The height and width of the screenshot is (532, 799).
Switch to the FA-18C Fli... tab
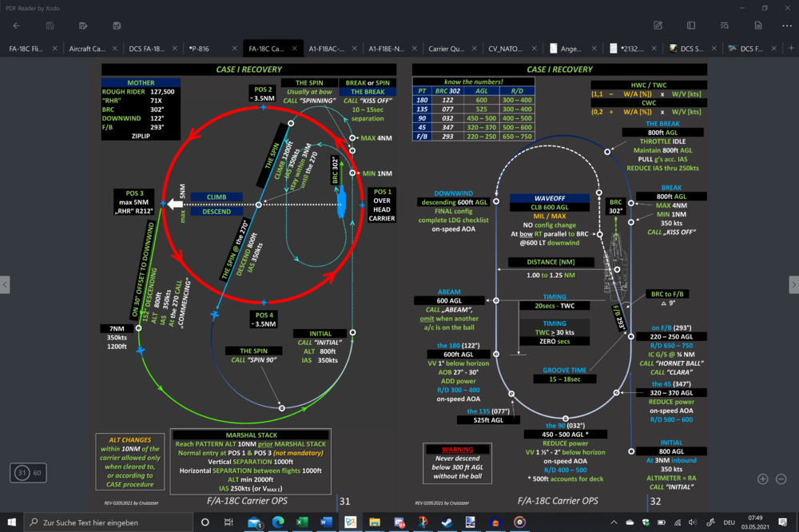[26, 49]
